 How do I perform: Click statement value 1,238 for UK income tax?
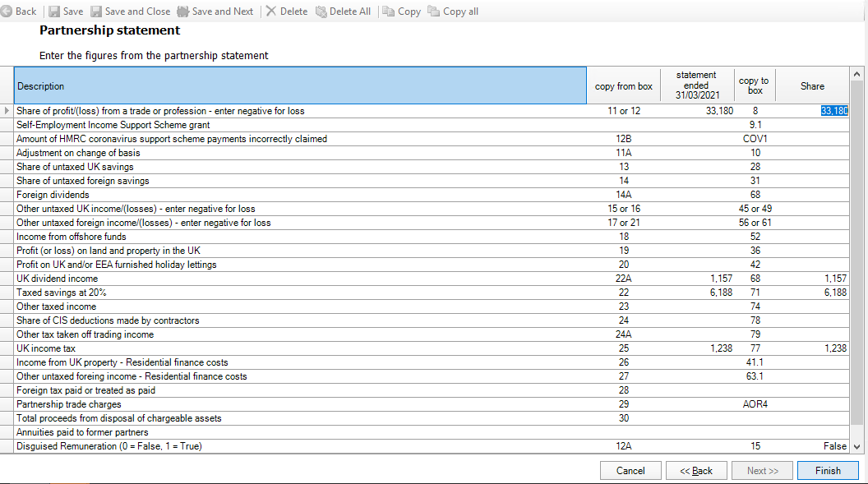pos(722,348)
